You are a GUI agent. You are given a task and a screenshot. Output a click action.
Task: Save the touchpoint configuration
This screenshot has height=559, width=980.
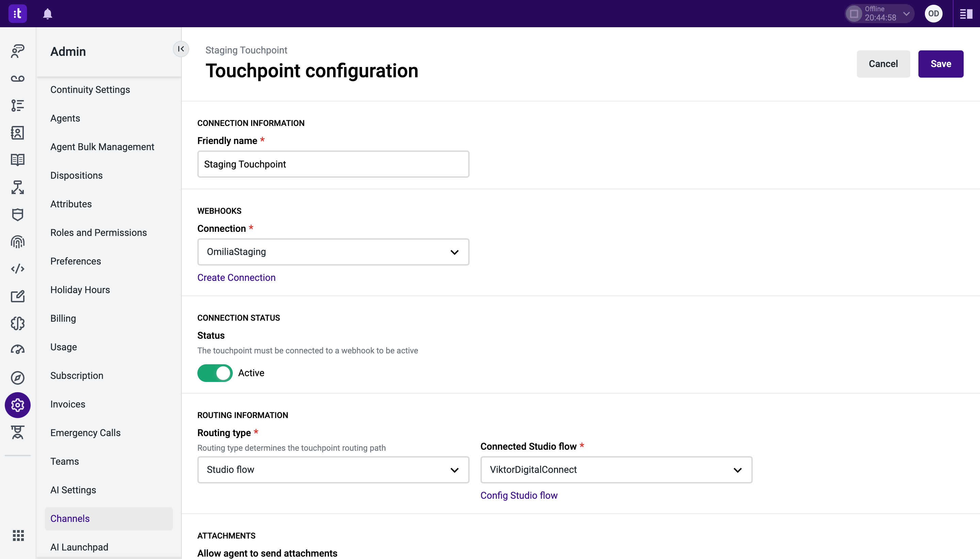[940, 63]
